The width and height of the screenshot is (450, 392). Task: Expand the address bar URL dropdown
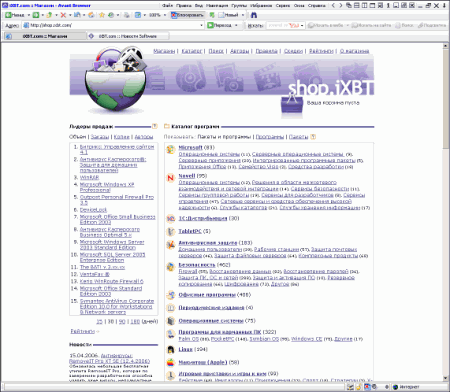coord(201,25)
